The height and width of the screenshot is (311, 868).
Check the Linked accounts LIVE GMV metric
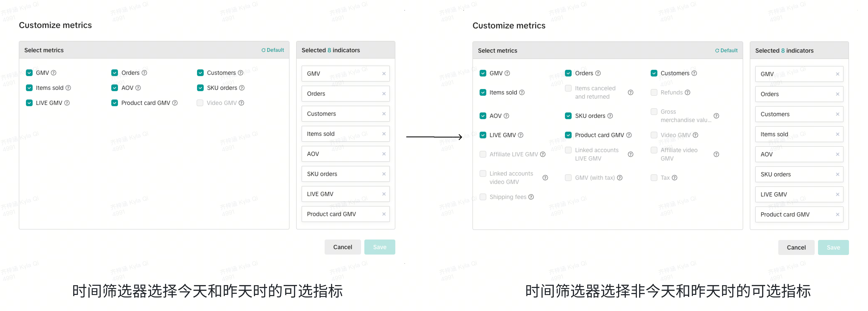[x=568, y=150]
